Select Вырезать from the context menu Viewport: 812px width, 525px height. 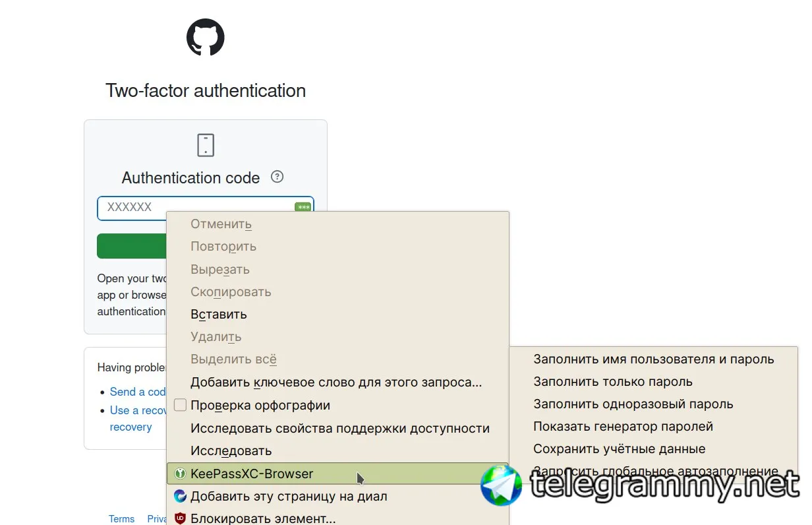tap(337, 269)
